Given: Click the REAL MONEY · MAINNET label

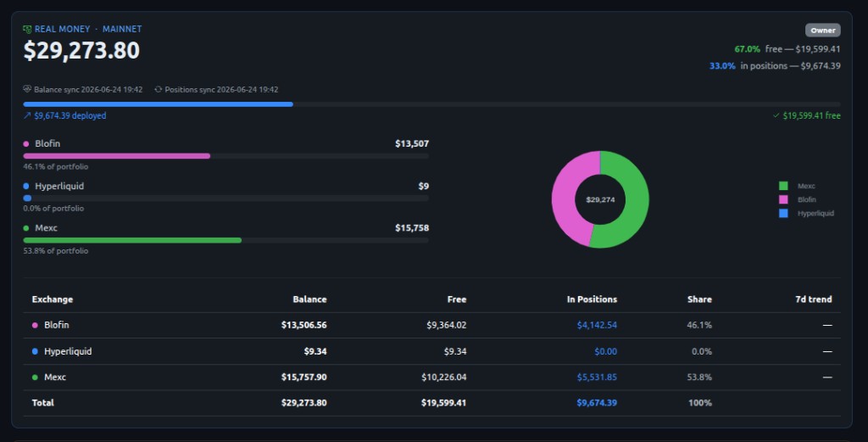Looking at the screenshot, I should coord(88,29).
